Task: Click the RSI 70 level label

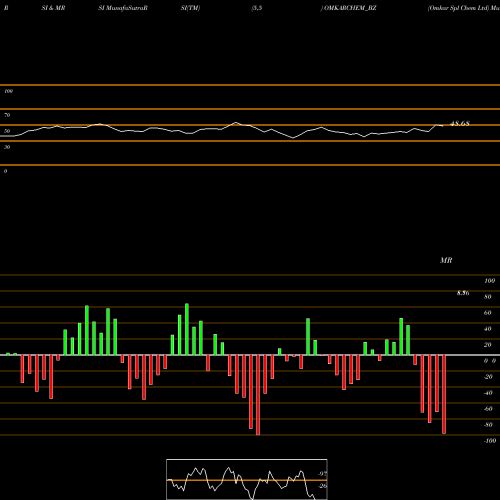Action: tap(7, 115)
